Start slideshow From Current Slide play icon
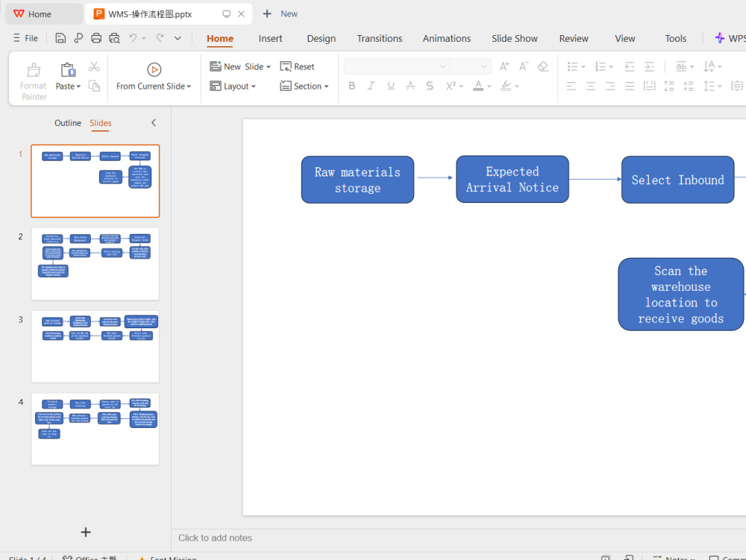Screen dimensions: 746x560 coord(154,70)
